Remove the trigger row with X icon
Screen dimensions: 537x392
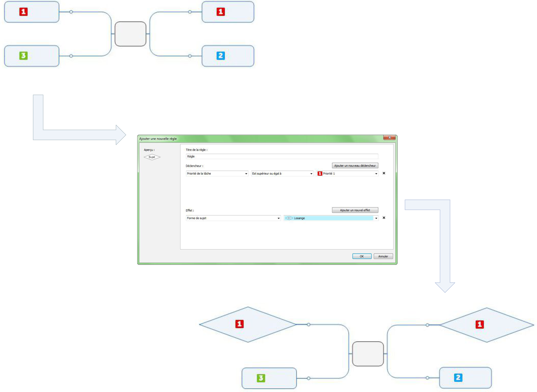coord(384,173)
